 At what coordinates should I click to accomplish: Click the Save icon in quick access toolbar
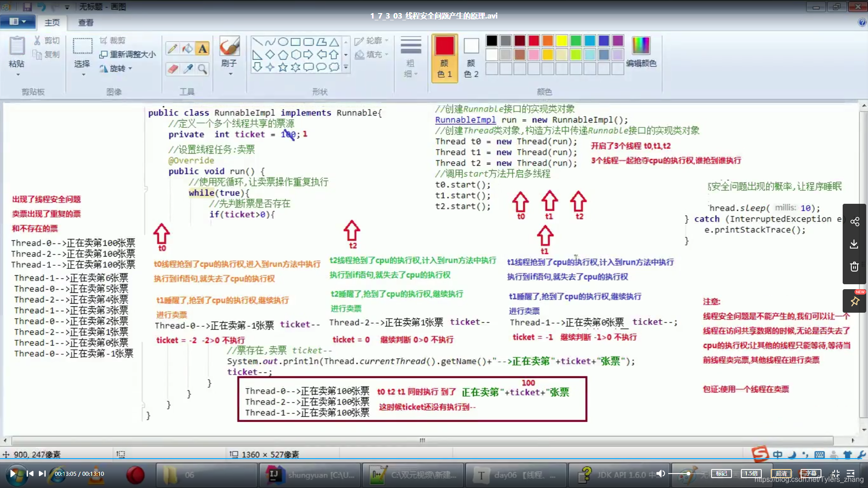27,7
